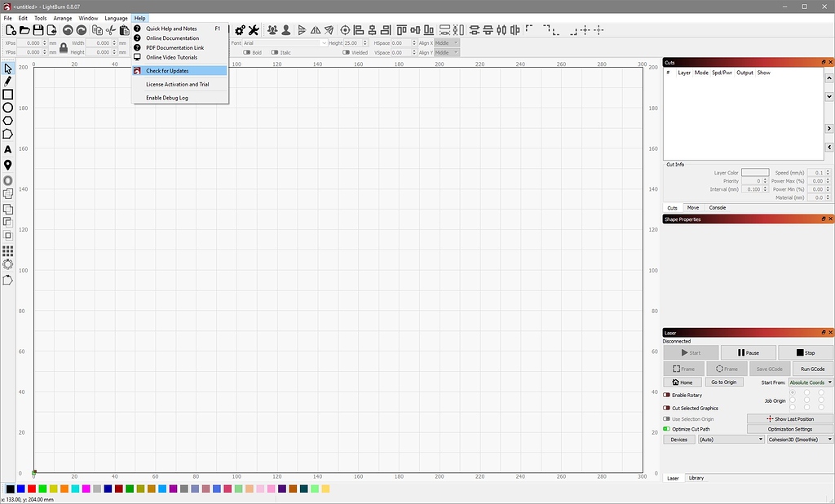Image resolution: width=835 pixels, height=504 pixels.
Task: Open the Cohesion3D (Smoothie) device dropdown
Action: [800, 440]
